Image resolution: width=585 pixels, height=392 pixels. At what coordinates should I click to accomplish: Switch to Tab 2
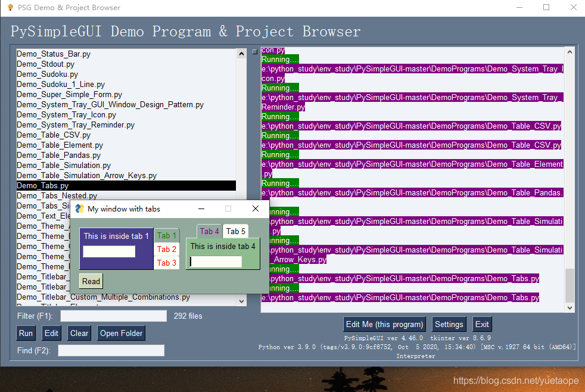pos(166,249)
